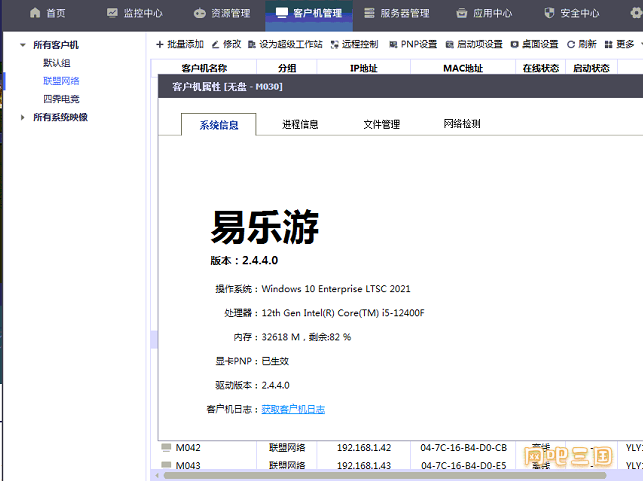The width and height of the screenshot is (643, 481).
Task: Click the 桌面设置 icon
Action: coord(514,44)
